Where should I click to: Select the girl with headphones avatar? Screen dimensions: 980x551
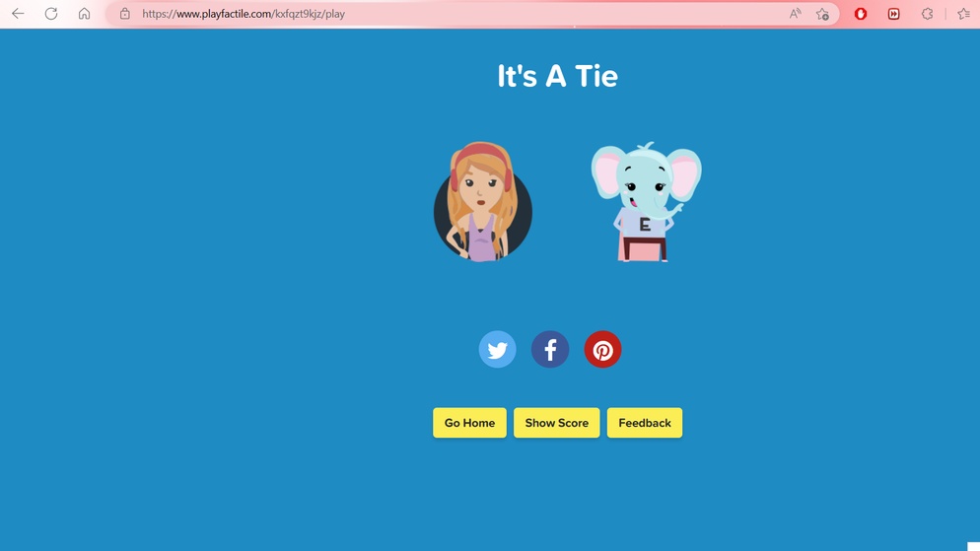pos(482,201)
